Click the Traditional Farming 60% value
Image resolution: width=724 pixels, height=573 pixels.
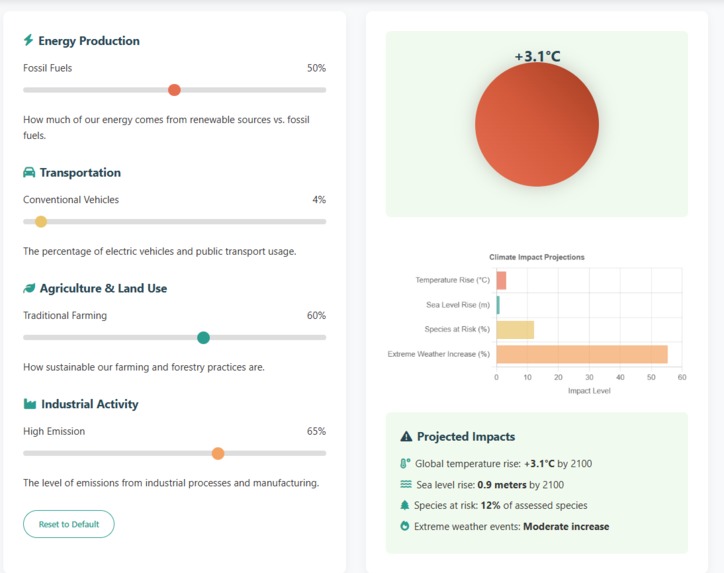click(316, 315)
